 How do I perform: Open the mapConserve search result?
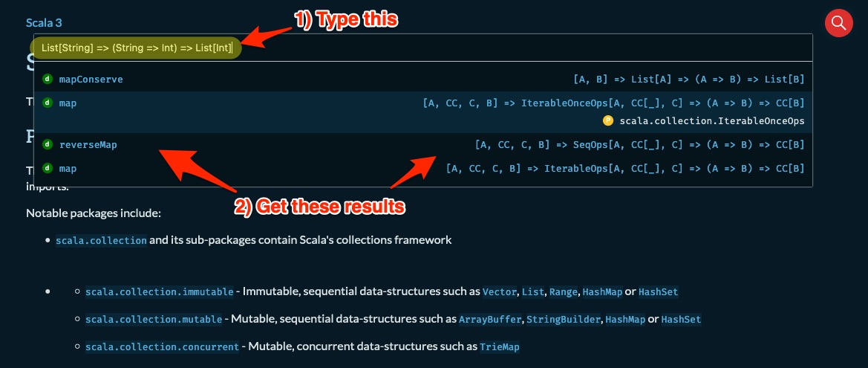[423, 80]
